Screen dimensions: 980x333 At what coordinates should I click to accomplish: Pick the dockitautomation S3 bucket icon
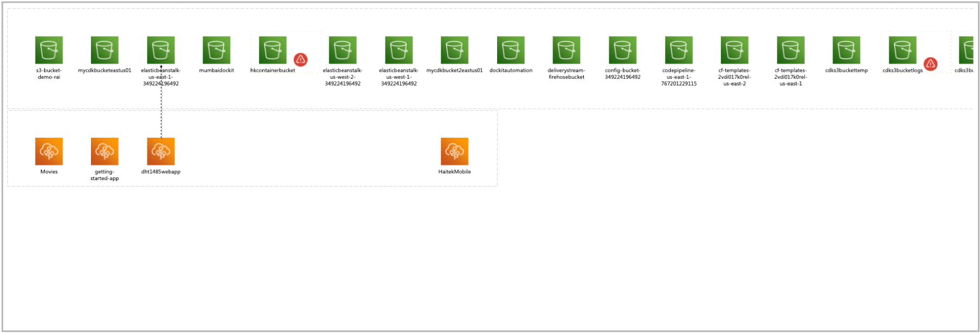point(511,50)
